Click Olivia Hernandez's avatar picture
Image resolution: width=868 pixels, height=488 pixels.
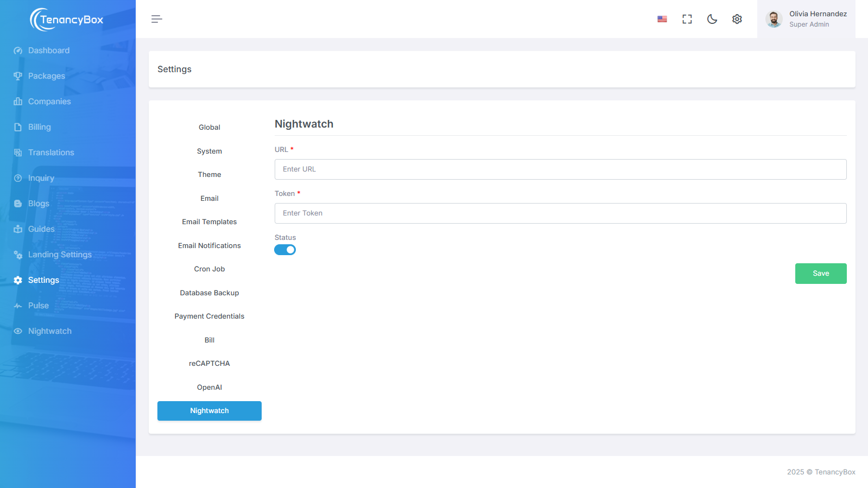click(x=774, y=19)
